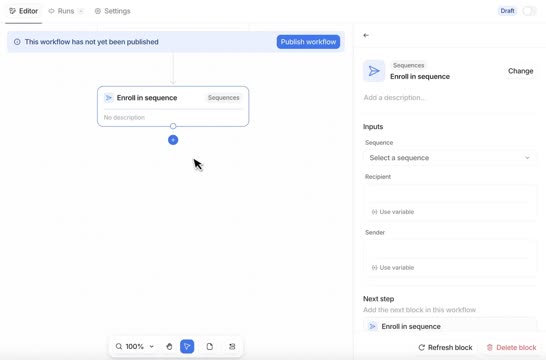Click Publish workflow button
This screenshot has height=360, width=546.
pos(308,42)
